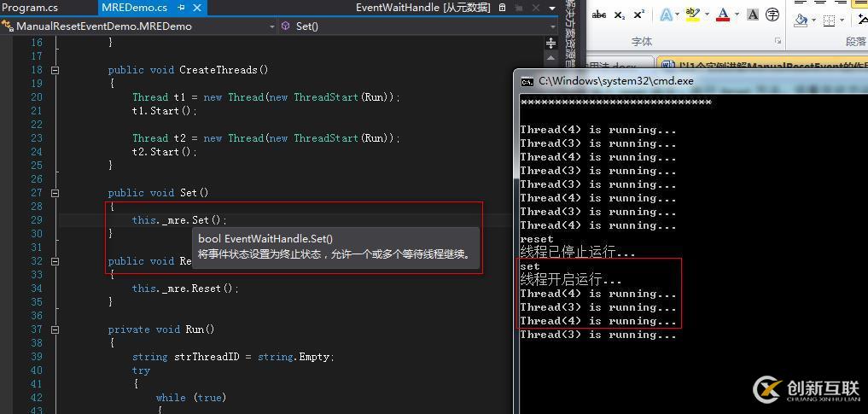Click the 'try' keyword in the code

[x=141, y=370]
